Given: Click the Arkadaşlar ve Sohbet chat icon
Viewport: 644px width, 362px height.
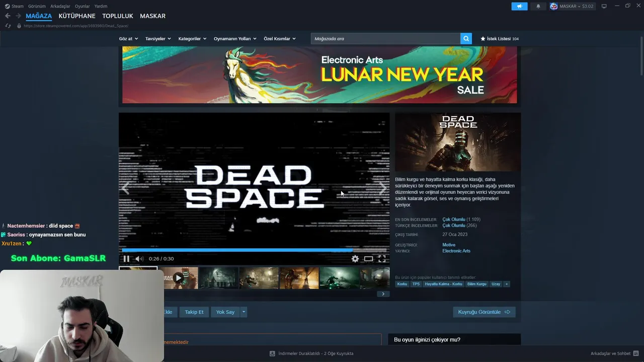Looking at the screenshot, I should [x=636, y=353].
